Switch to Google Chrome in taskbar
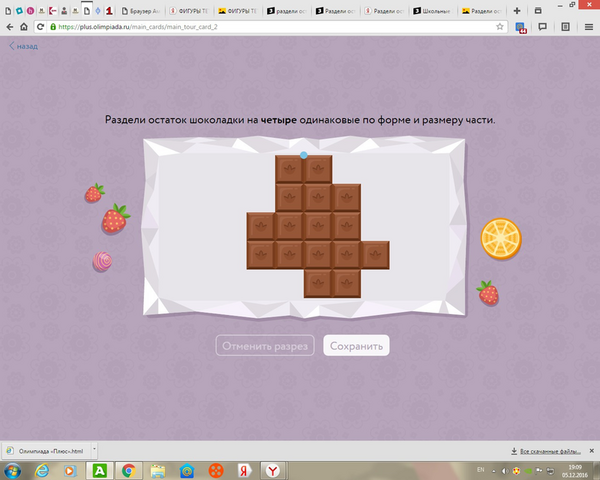600x480 pixels. coord(129,470)
